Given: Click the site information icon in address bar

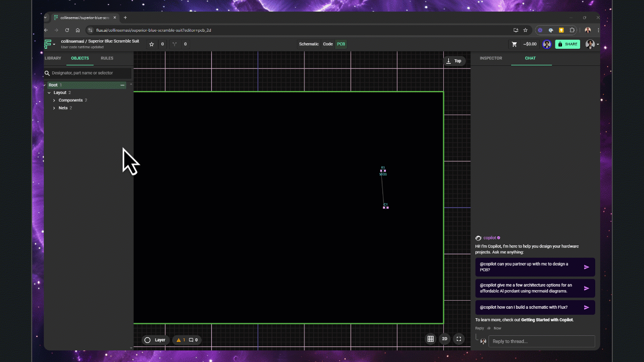Looking at the screenshot, I should (90, 30).
